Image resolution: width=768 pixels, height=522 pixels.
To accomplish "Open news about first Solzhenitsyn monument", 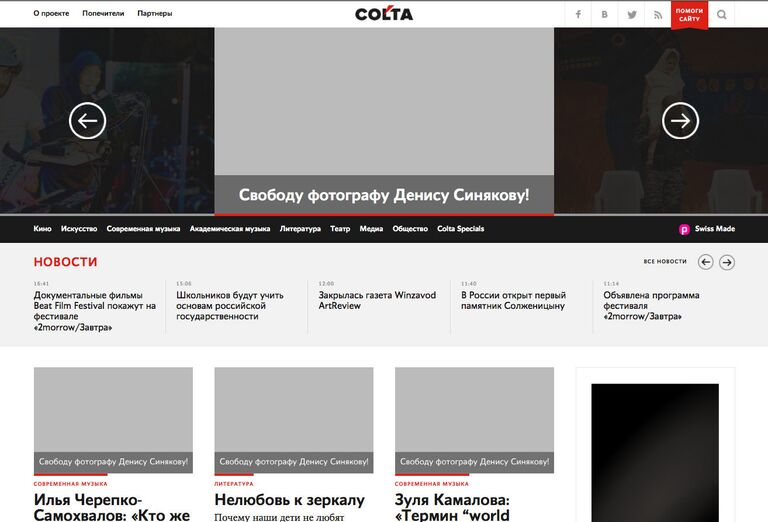I will pos(513,300).
